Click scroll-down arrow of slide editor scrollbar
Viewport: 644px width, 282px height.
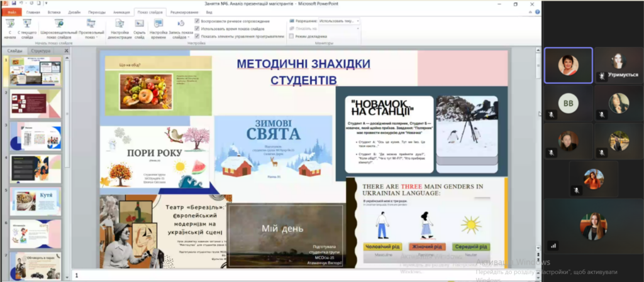pos(538,248)
